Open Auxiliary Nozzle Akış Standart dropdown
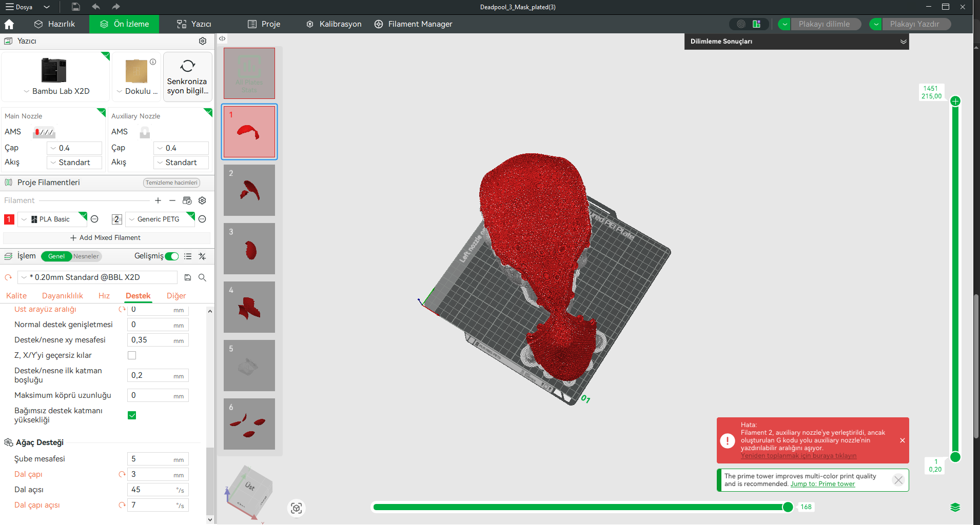 tap(181, 163)
